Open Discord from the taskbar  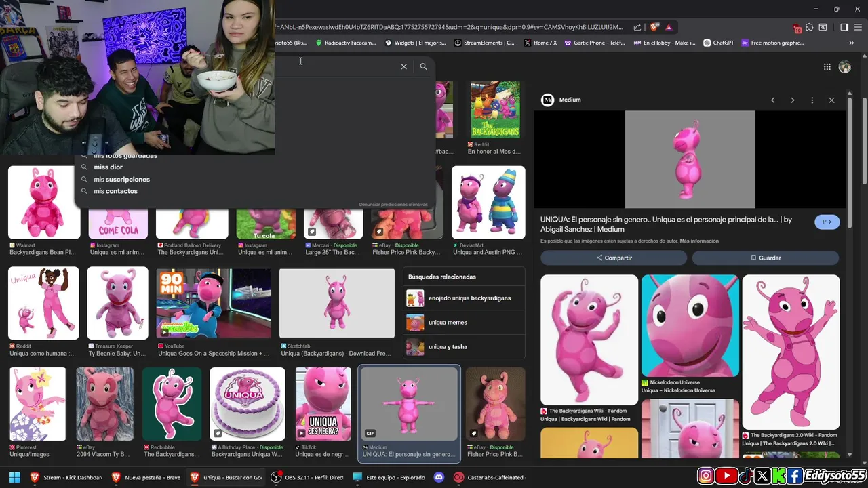(x=439, y=477)
